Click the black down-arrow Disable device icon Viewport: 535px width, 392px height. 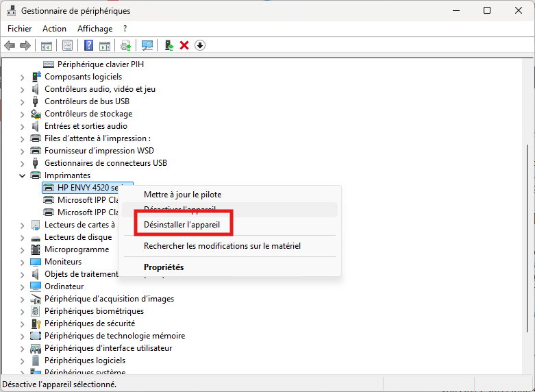pos(200,45)
